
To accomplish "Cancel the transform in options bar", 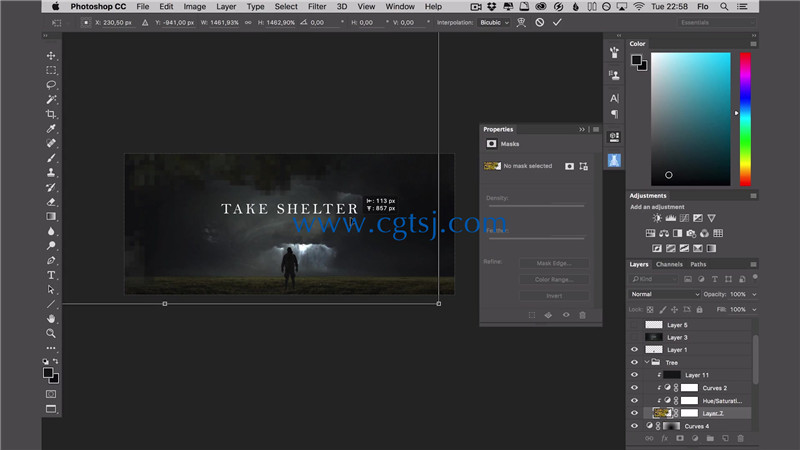I will pos(539,22).
